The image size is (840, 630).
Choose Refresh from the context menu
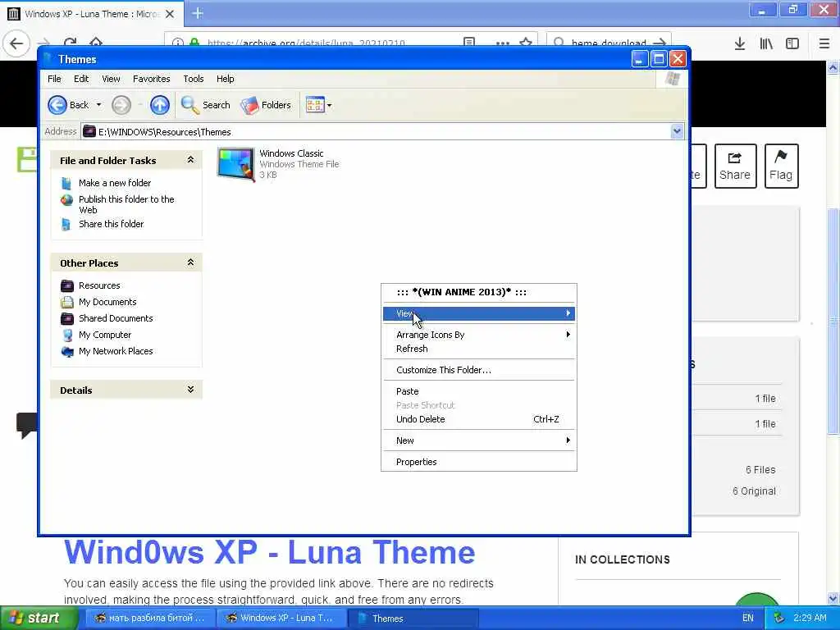(x=479, y=349)
